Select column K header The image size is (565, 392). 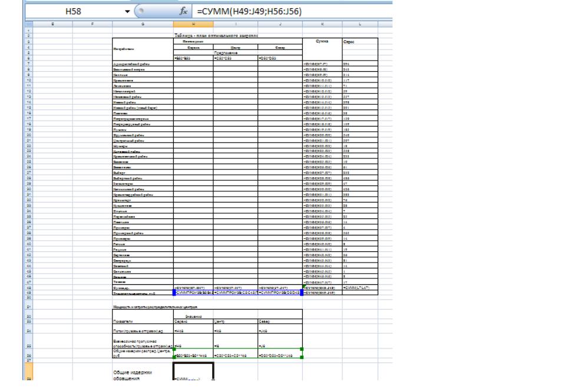322,24
